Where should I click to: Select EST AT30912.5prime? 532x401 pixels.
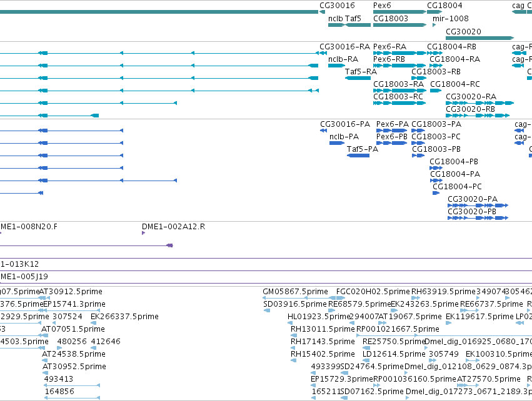(71, 292)
